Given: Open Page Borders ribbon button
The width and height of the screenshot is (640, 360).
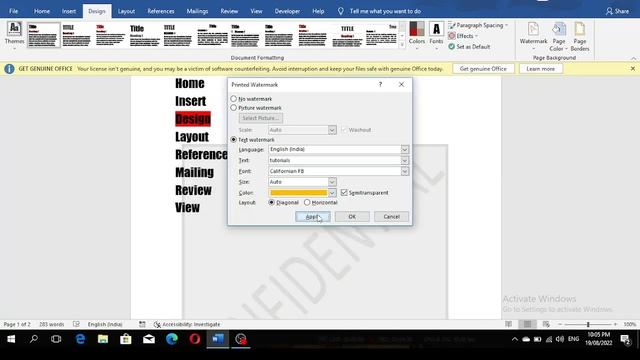Looking at the screenshot, I should (580, 36).
